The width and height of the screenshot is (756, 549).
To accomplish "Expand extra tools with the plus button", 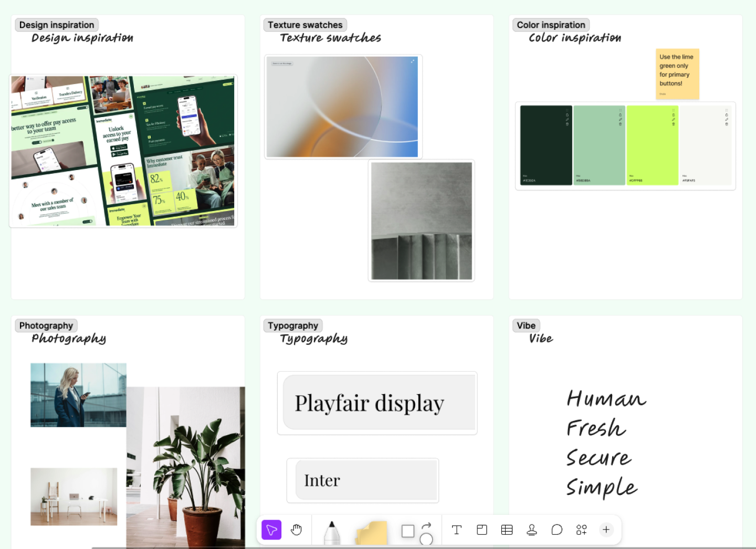I will click(606, 530).
